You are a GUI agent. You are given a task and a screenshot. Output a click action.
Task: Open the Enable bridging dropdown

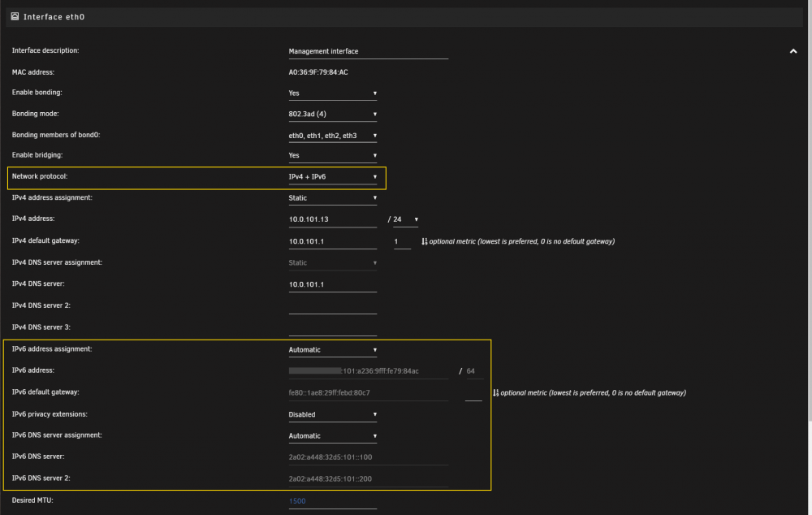[332, 155]
